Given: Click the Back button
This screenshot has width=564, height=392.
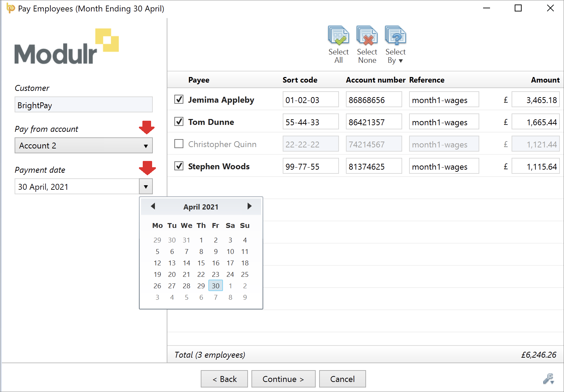Looking at the screenshot, I should (x=224, y=379).
